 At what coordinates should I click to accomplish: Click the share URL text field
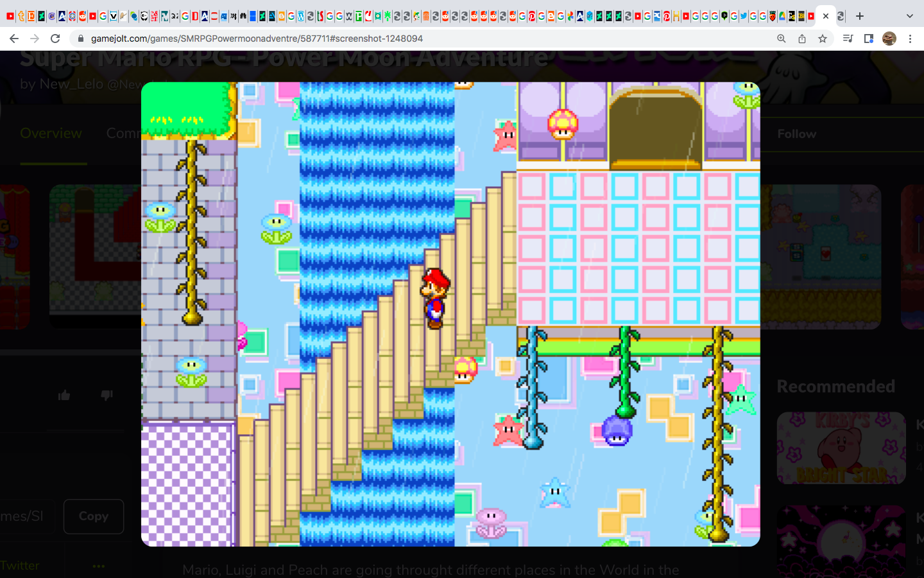coord(27,516)
